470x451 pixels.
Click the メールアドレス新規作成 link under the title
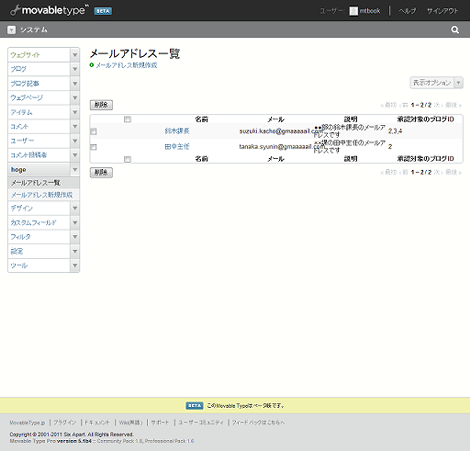(x=126, y=65)
